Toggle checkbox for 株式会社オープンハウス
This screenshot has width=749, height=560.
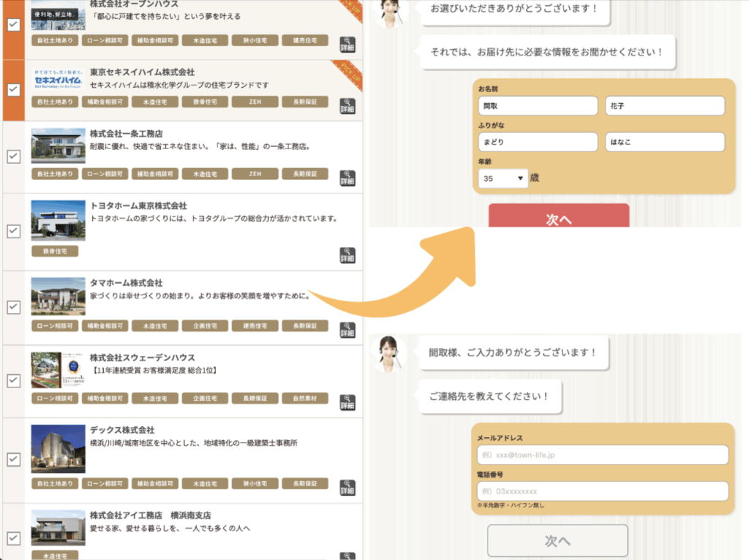(x=14, y=25)
